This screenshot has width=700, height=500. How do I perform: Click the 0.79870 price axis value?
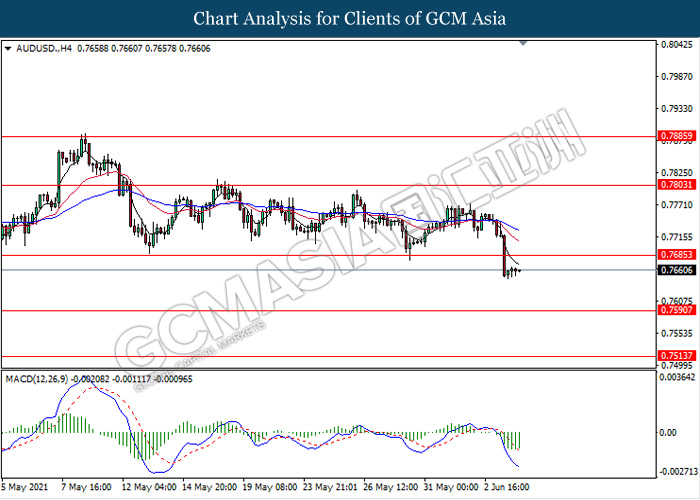pos(677,77)
